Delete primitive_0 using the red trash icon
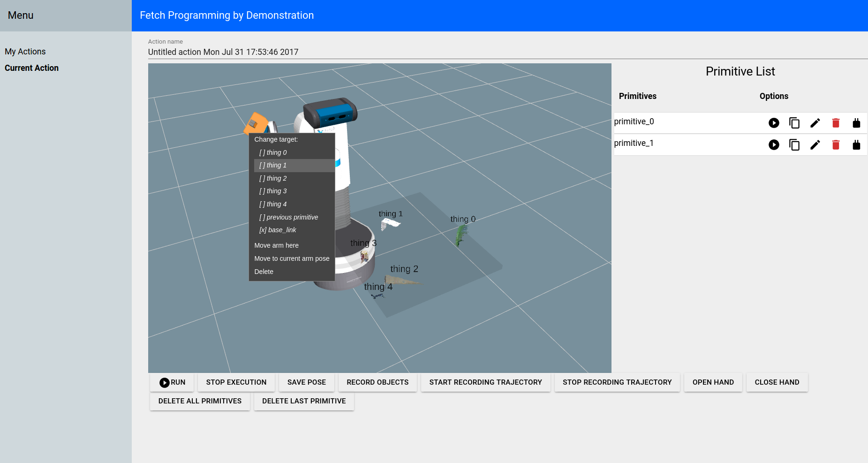Viewport: 868px width, 463px height. 836,123
